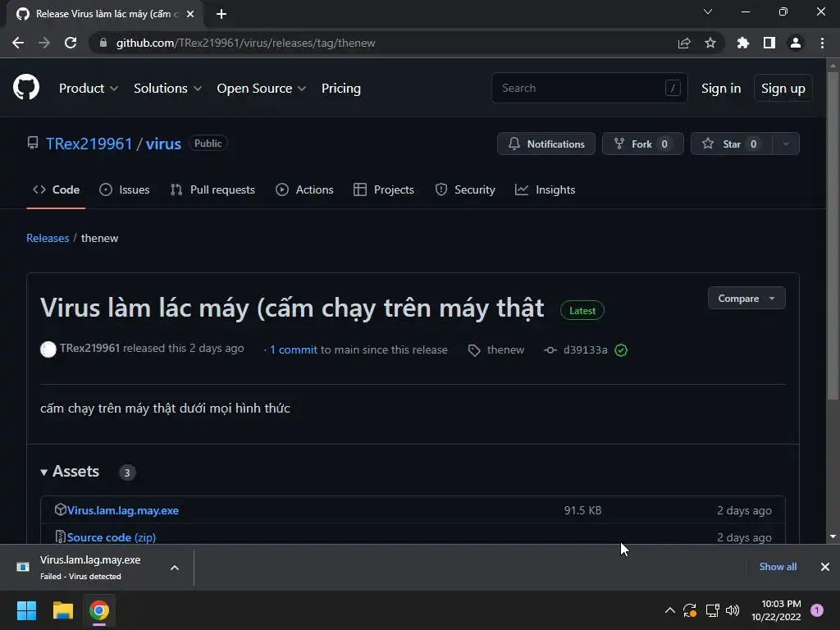Click the Notifications button

(546, 144)
